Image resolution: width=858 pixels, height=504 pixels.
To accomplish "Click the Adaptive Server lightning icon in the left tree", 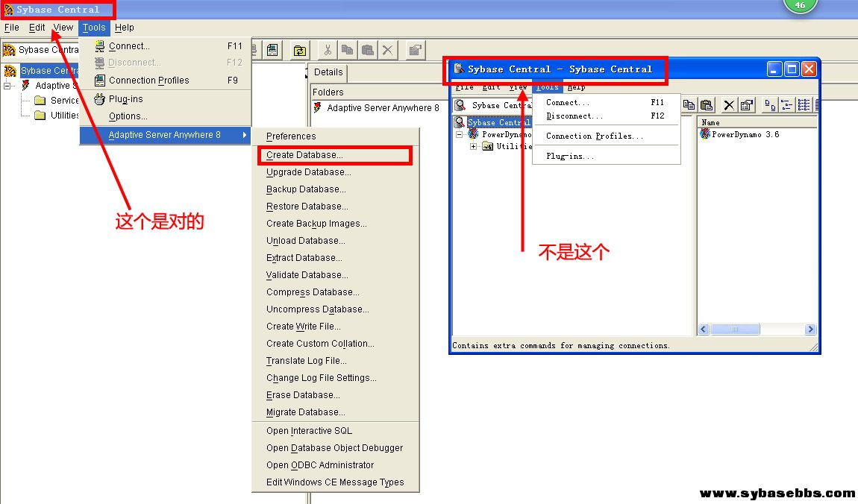I will [x=25, y=85].
